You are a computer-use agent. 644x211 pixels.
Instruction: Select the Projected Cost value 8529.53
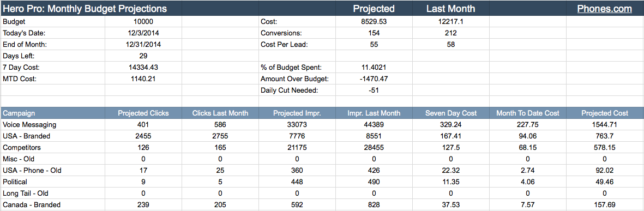click(374, 22)
